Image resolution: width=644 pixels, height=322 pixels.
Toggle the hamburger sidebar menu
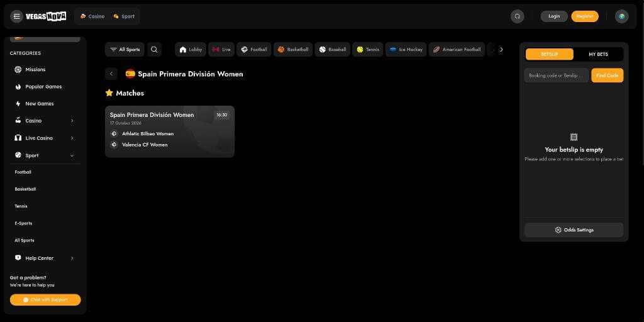pyautogui.click(x=16, y=16)
